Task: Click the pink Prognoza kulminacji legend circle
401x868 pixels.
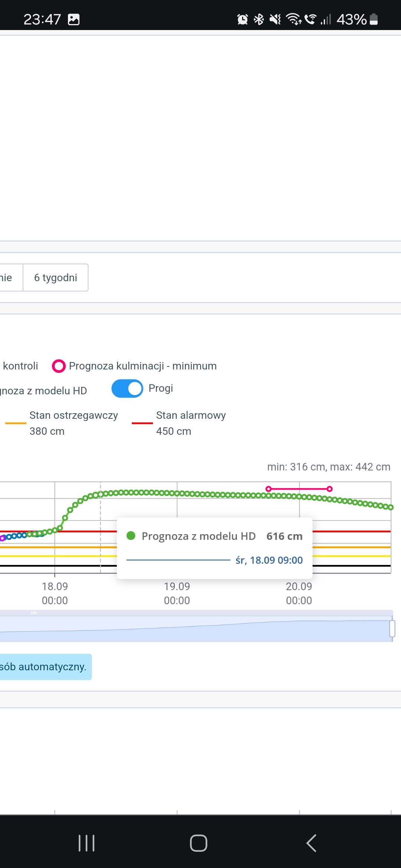Action: pyautogui.click(x=59, y=366)
